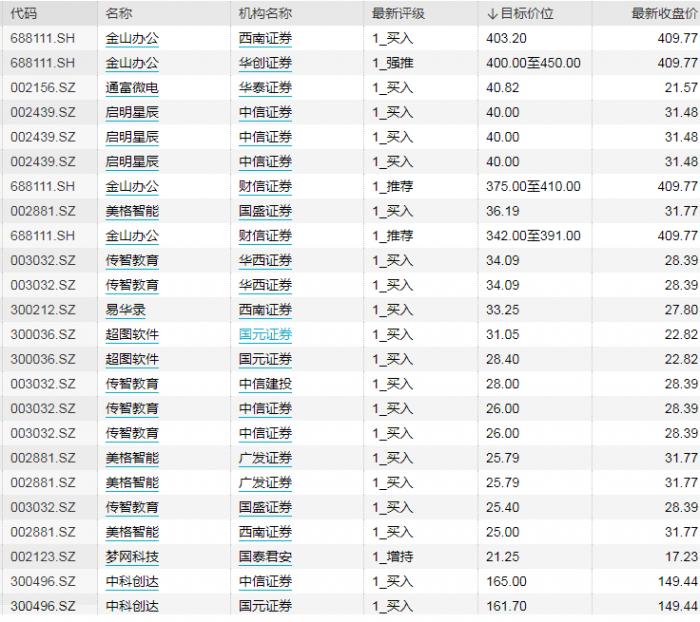Screen dimensions: 700x622
Task: Select the target price 40.82
Action: point(503,88)
